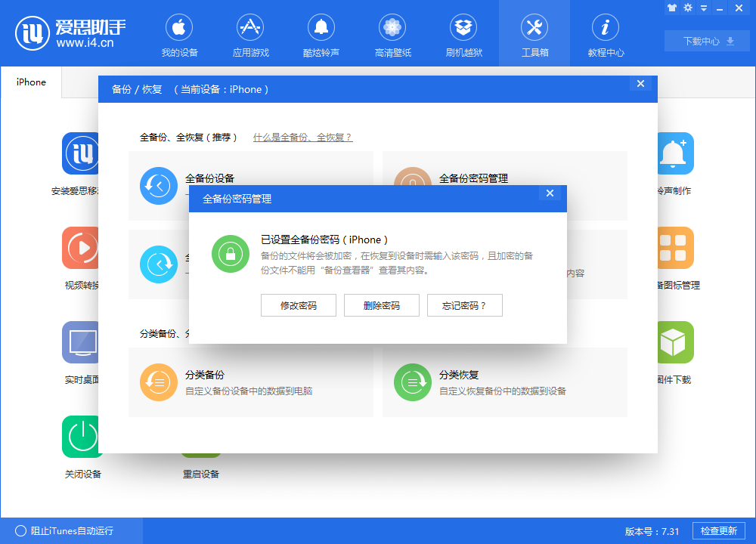
Task: Open the 我的设备 device panel
Action: (x=178, y=34)
